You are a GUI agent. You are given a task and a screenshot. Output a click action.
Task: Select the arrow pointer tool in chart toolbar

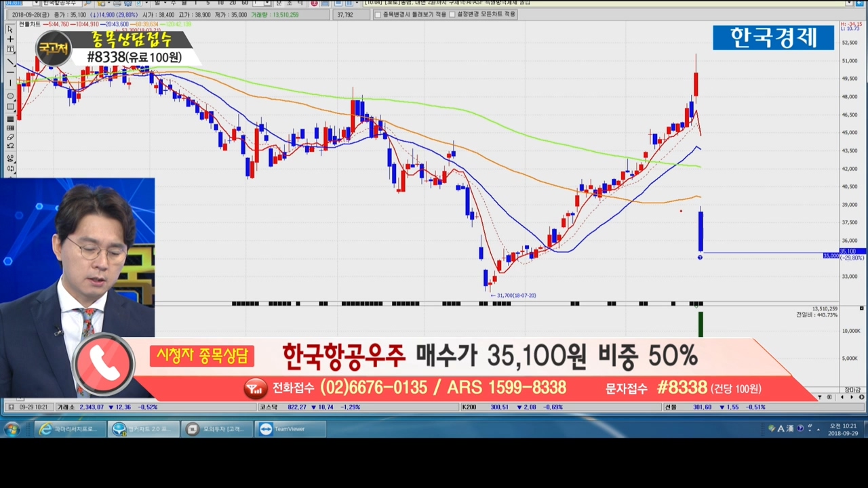[x=10, y=29]
